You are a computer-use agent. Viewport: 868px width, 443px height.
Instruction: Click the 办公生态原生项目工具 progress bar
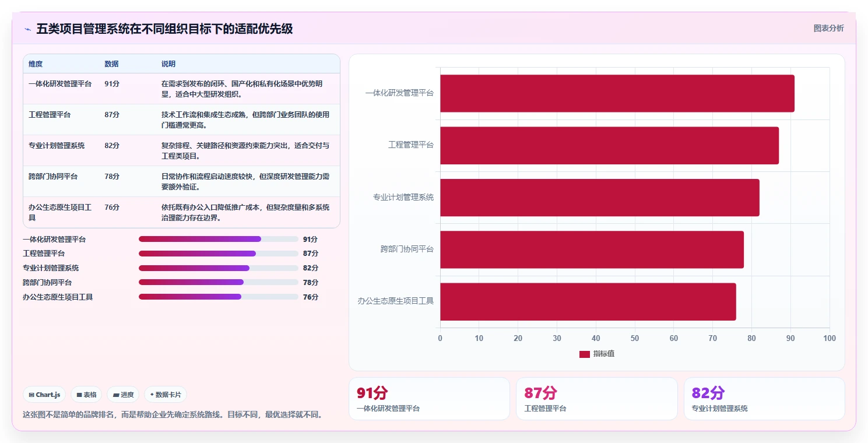[x=219, y=297]
